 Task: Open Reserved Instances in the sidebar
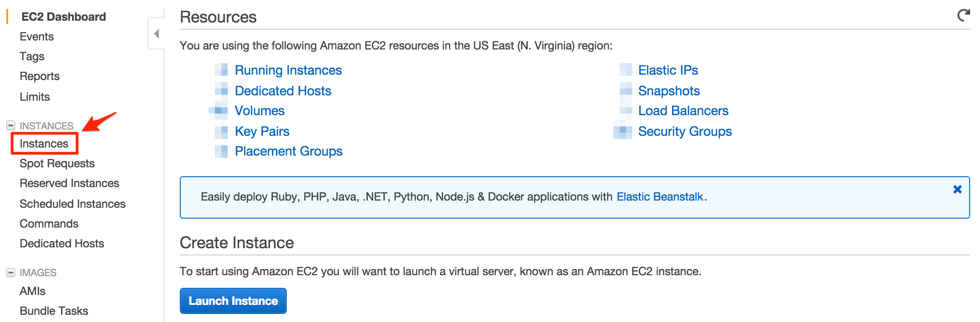(70, 183)
